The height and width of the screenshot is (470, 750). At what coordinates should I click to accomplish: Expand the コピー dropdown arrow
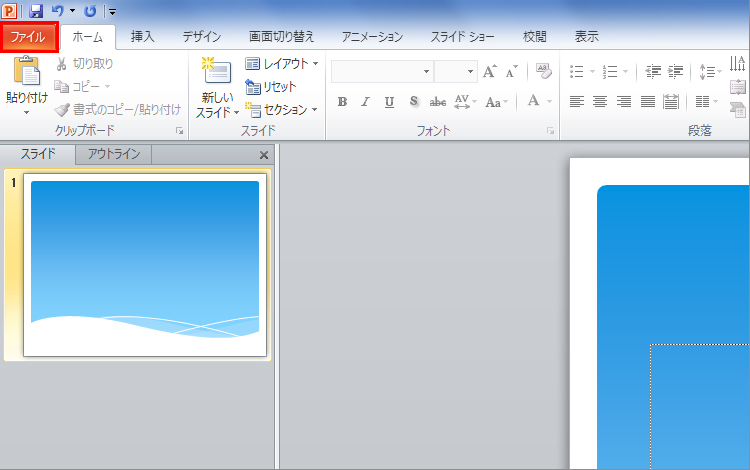pyautogui.click(x=107, y=87)
